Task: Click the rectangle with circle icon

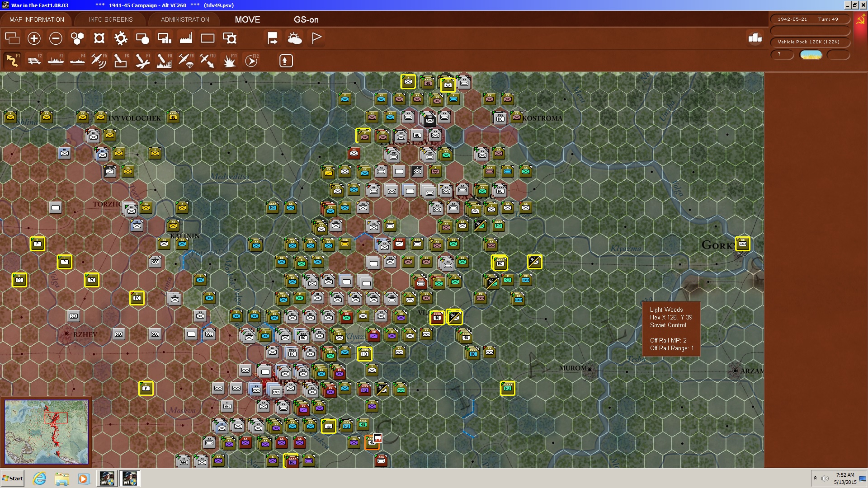Action: (x=142, y=38)
